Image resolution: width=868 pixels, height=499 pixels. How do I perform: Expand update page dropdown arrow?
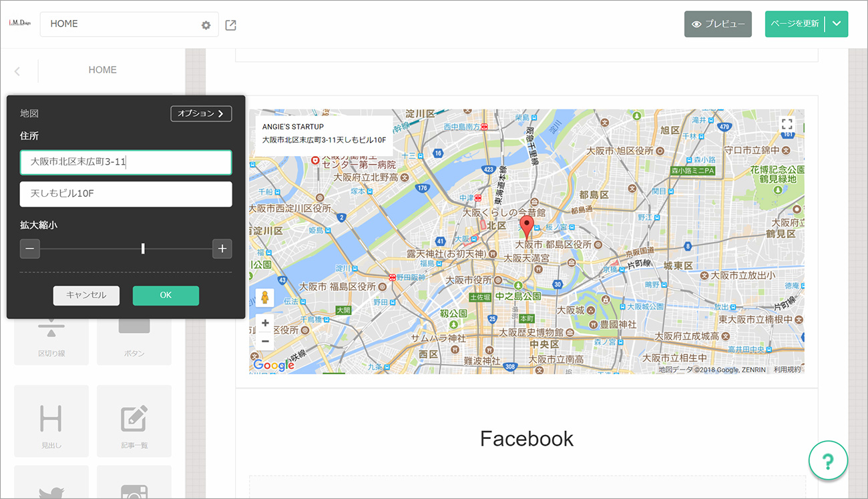[x=837, y=24]
